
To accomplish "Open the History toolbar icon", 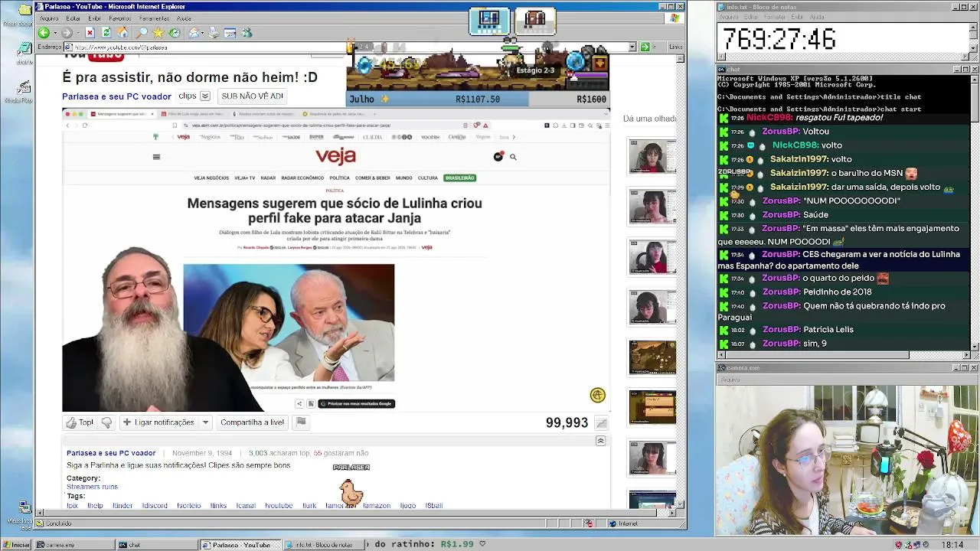I will point(175,33).
